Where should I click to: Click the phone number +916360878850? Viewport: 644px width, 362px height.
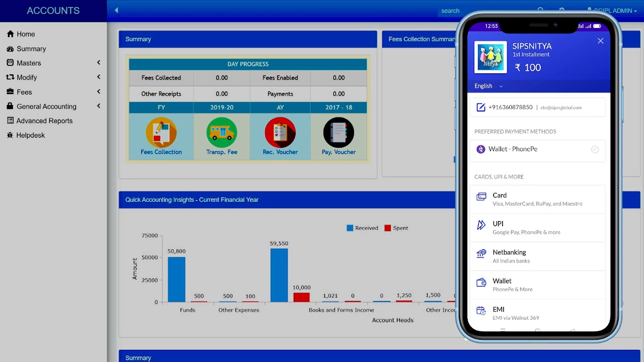510,107
